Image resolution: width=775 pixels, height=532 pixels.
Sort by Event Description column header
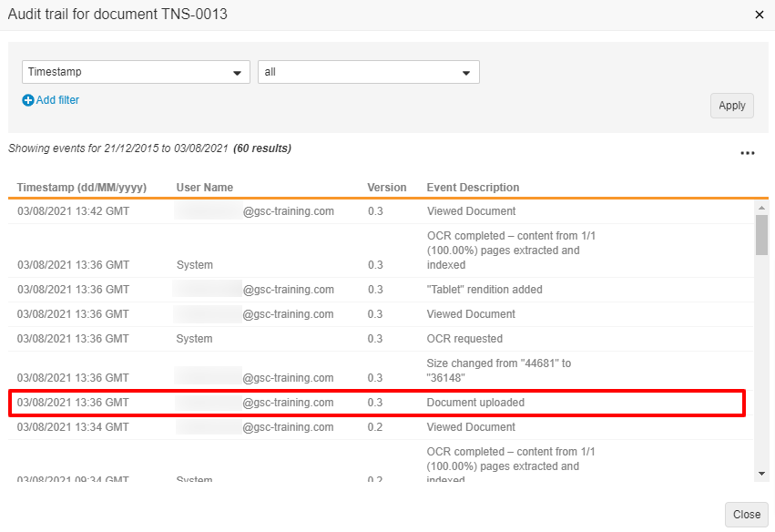point(473,188)
